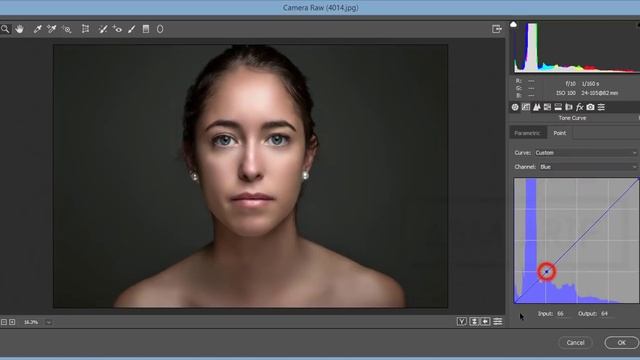Select the Red Eye Removal tool

(x=117, y=29)
